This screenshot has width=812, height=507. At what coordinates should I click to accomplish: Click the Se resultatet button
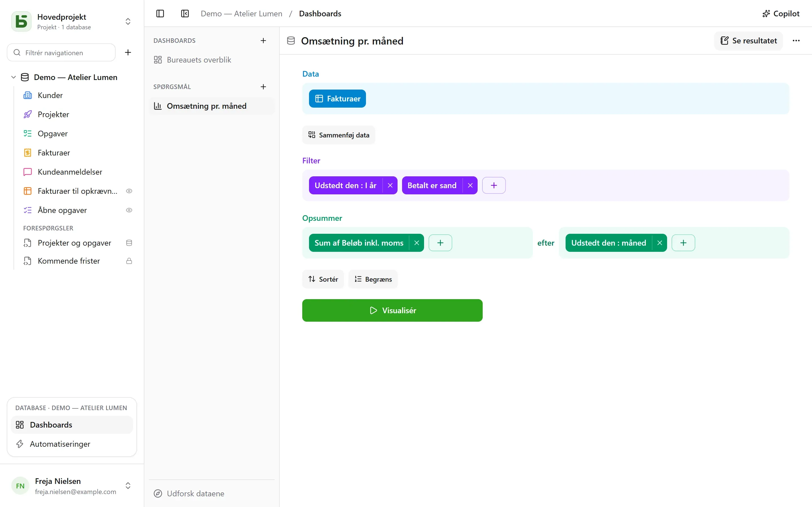coord(748,41)
